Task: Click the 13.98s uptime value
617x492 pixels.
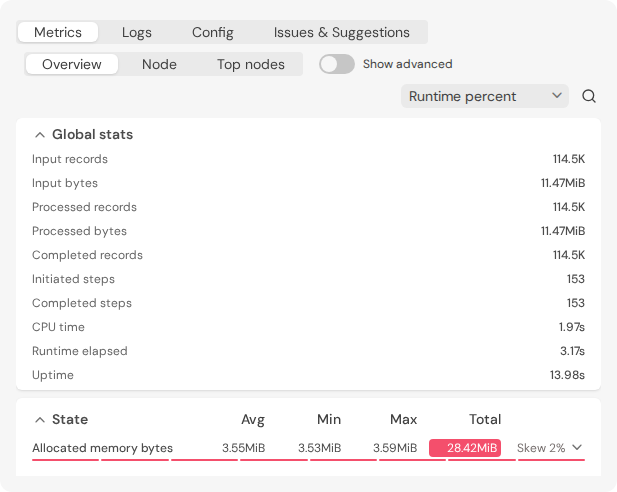Action: click(x=567, y=375)
